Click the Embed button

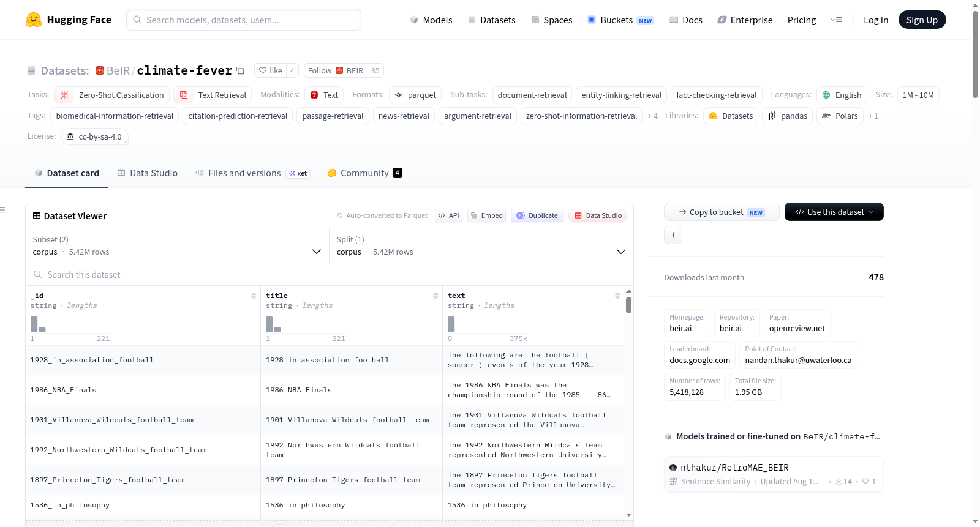486,215
